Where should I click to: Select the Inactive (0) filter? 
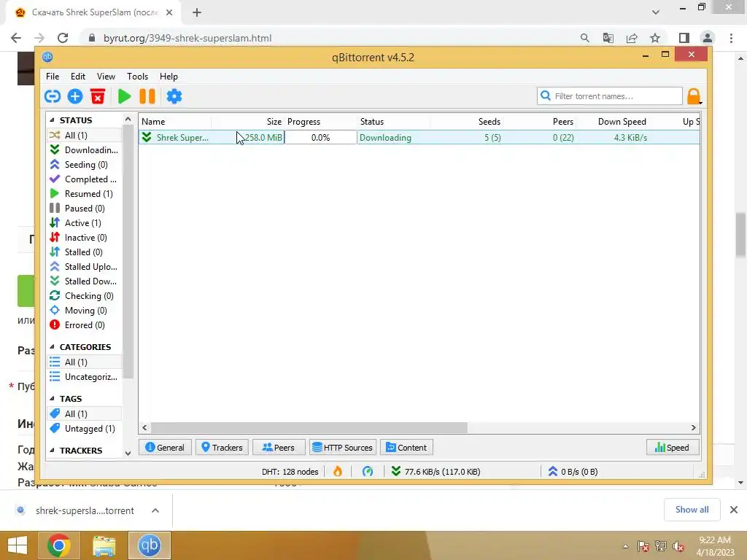click(85, 238)
